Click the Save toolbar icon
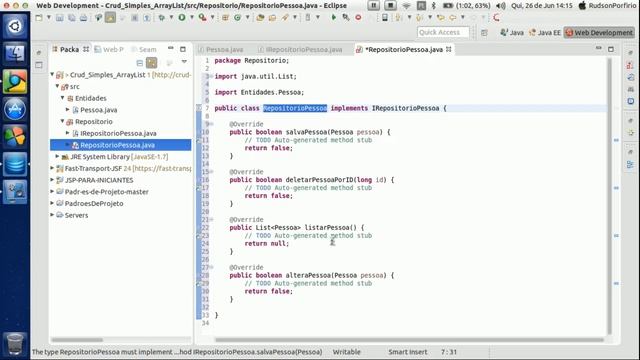This screenshot has width=640, height=360. click(x=60, y=18)
